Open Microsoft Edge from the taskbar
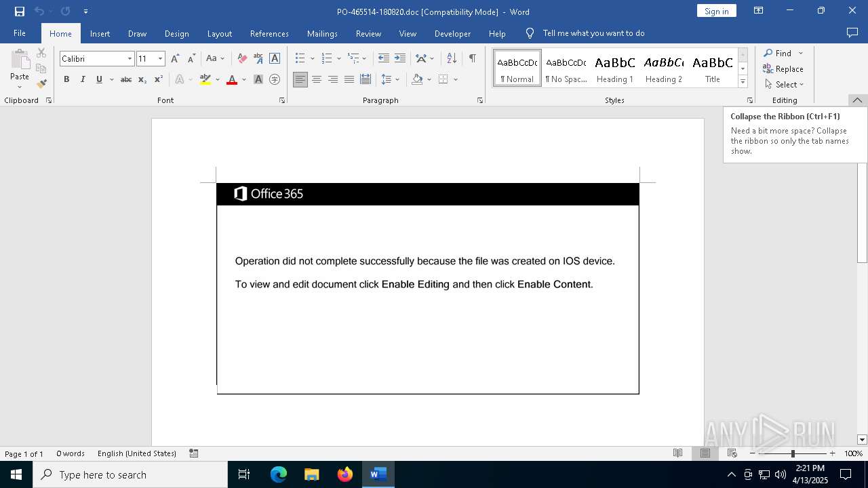 pos(279,474)
